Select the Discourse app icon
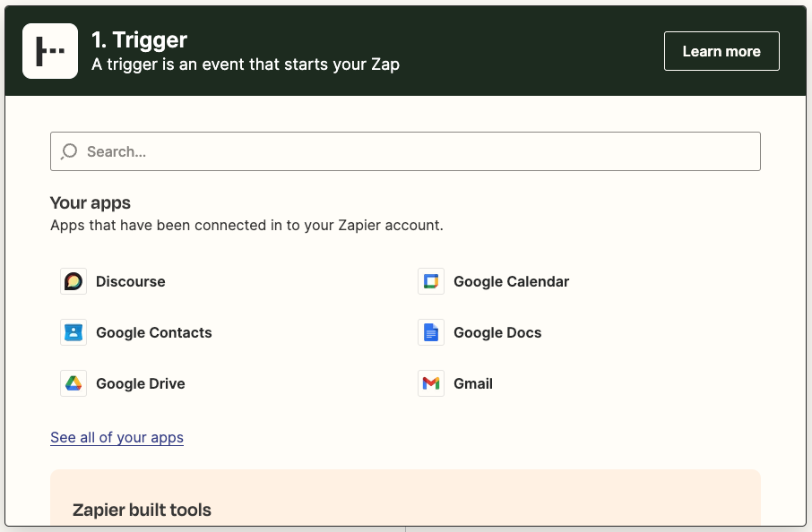This screenshot has height=532, width=812. [x=73, y=281]
